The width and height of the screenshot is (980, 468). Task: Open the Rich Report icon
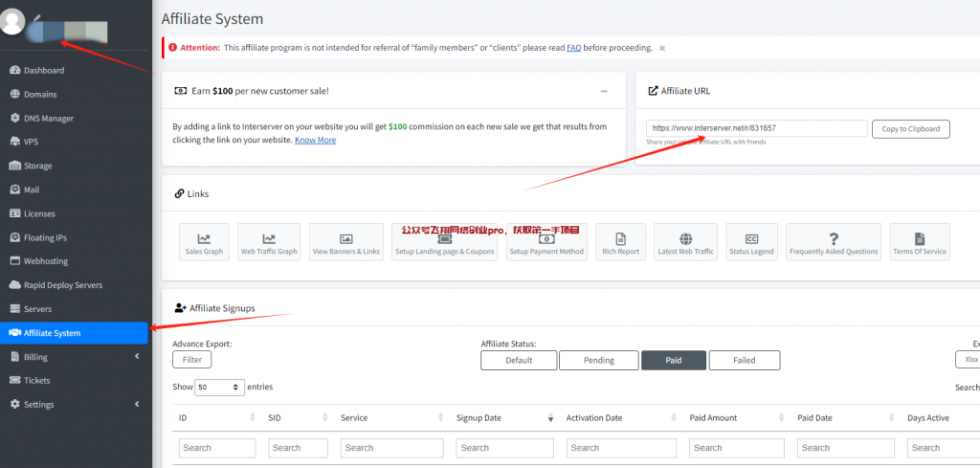[x=620, y=242]
